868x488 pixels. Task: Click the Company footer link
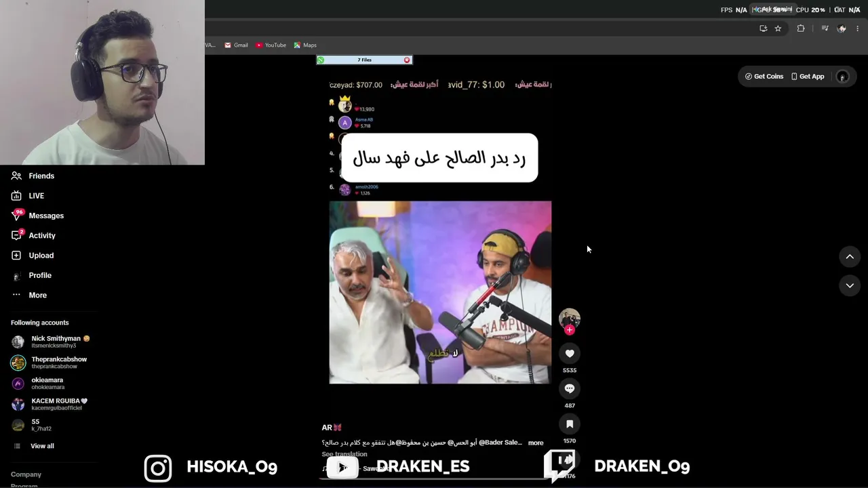pyautogui.click(x=26, y=474)
